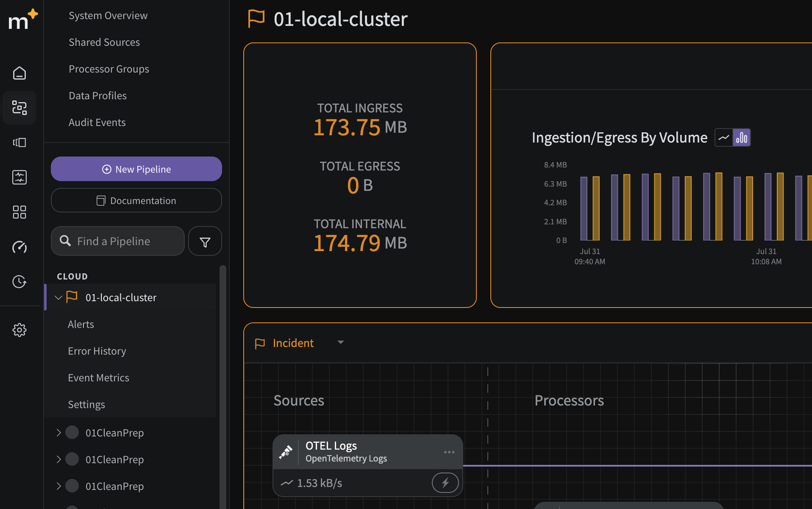Click the Total Internal value 174.79 MB
Image resolution: width=812 pixels, height=509 pixels.
click(x=360, y=243)
